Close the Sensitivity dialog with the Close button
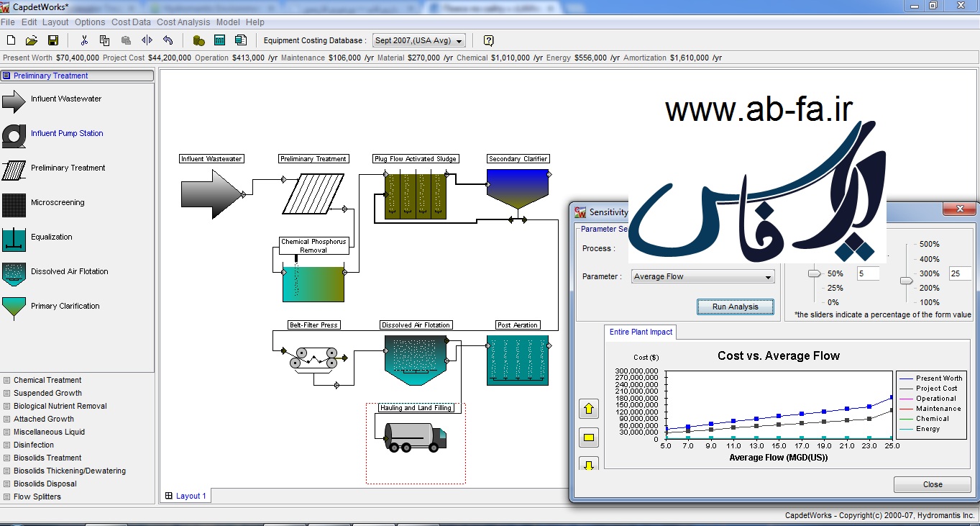Viewport: 980px width, 526px height. [933, 484]
